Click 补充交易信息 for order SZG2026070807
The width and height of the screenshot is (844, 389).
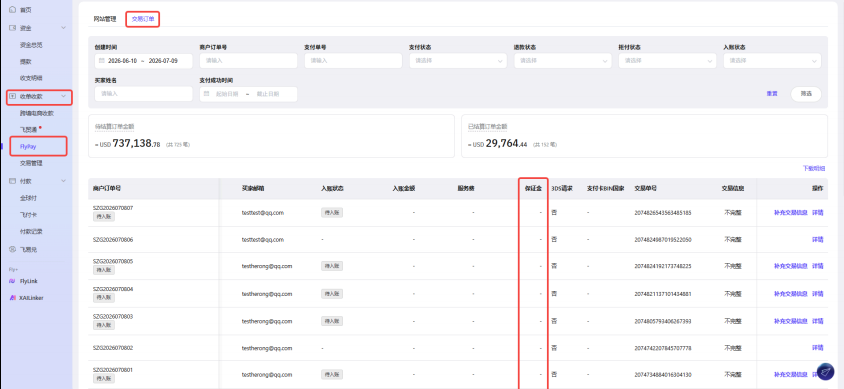[791, 213]
